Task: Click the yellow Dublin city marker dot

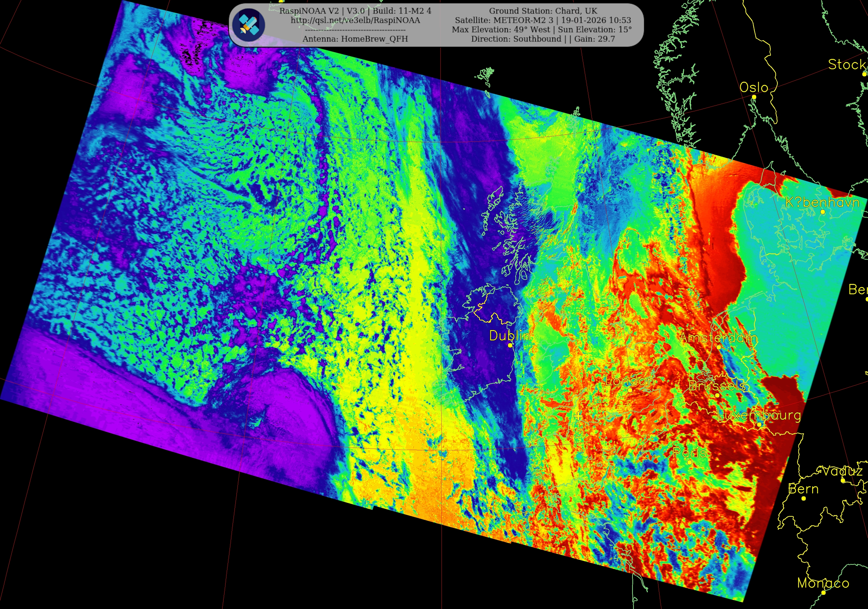Action: 510,345
